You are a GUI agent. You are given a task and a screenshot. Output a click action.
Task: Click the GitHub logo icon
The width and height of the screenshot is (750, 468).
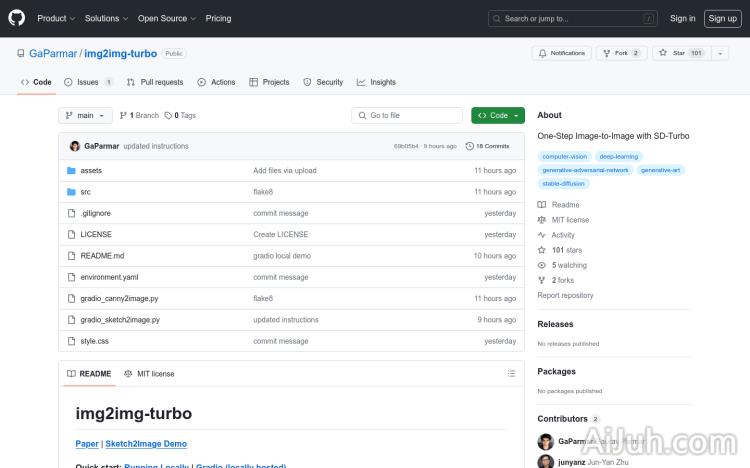(17, 18)
